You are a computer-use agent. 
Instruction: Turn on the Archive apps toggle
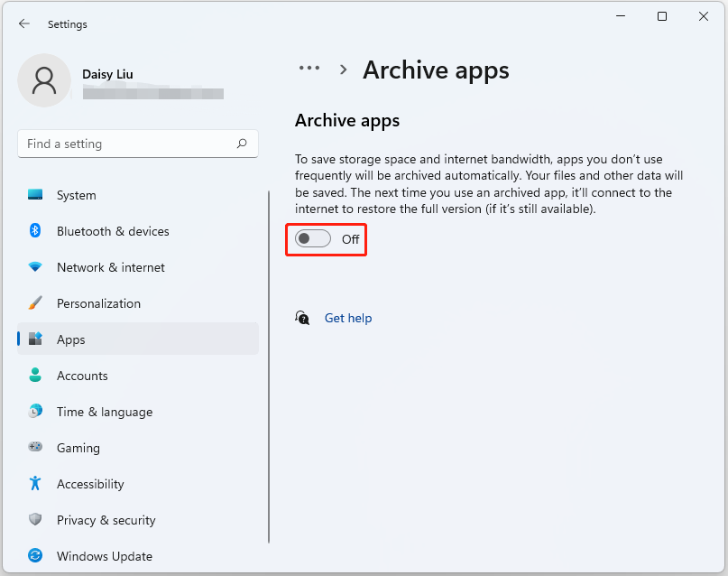click(x=313, y=239)
